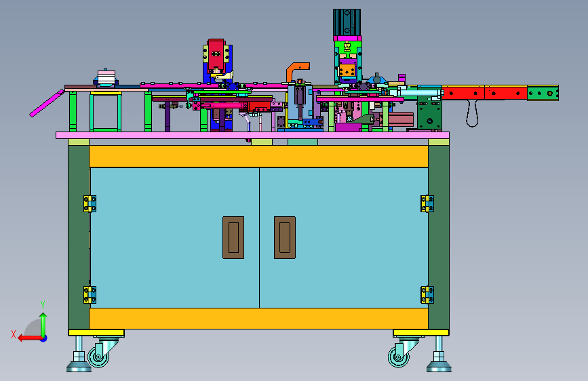The height and width of the screenshot is (381, 588).
Task: Click the green Y axis arrow of the triad
Action: [x=43, y=324]
